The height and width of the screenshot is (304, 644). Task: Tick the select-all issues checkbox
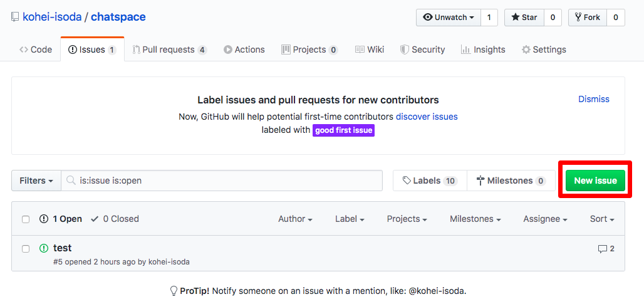(x=26, y=219)
